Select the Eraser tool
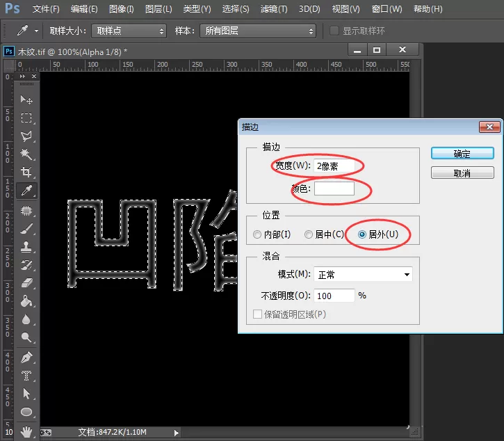This screenshot has width=504, height=441. [26, 283]
